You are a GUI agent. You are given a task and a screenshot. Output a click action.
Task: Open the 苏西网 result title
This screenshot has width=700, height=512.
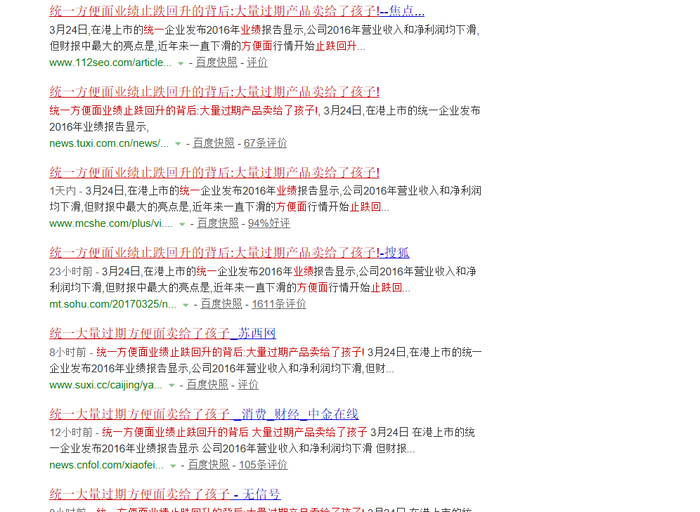(x=162, y=333)
